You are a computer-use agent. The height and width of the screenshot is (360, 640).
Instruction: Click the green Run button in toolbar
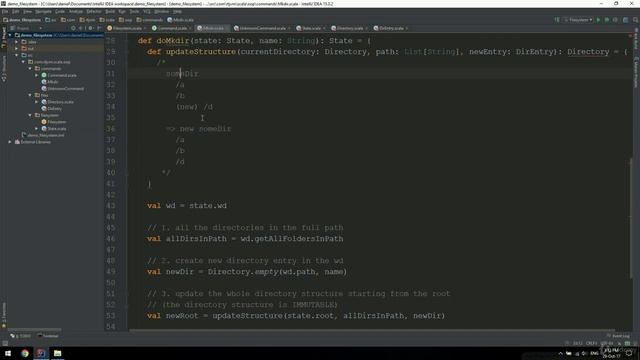(598, 20)
